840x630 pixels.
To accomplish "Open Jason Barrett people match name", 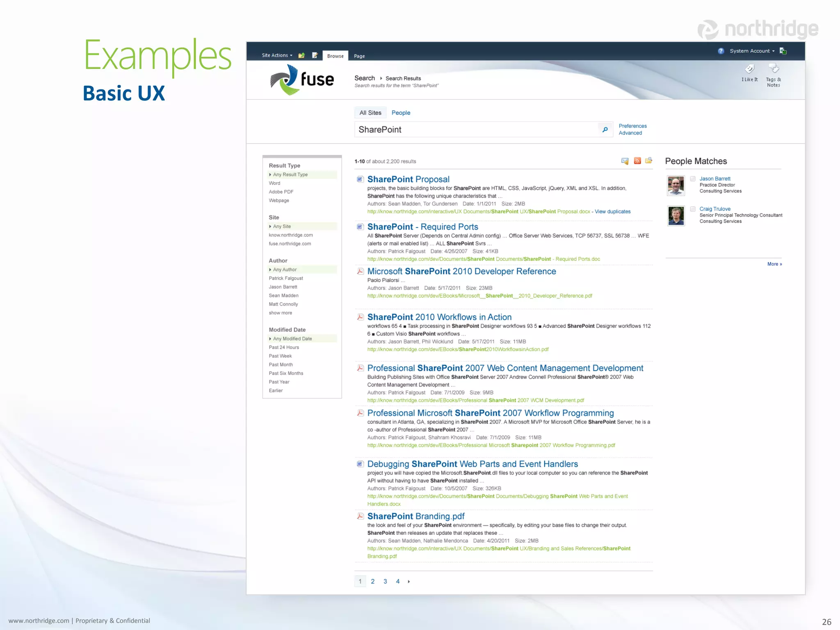I will click(715, 179).
